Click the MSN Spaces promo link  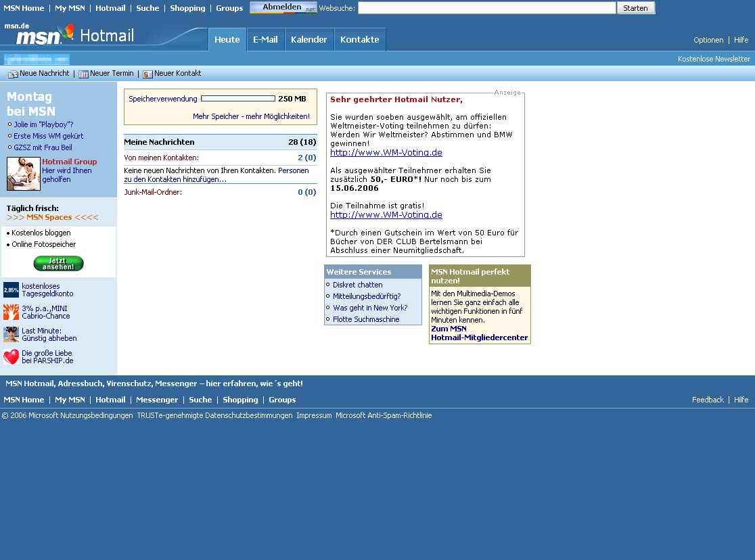click(x=53, y=217)
